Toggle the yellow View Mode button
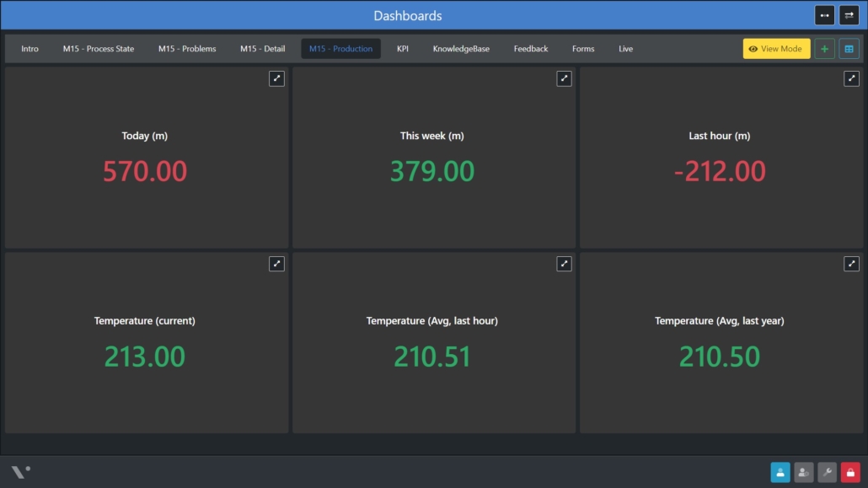868x488 pixels. click(776, 49)
